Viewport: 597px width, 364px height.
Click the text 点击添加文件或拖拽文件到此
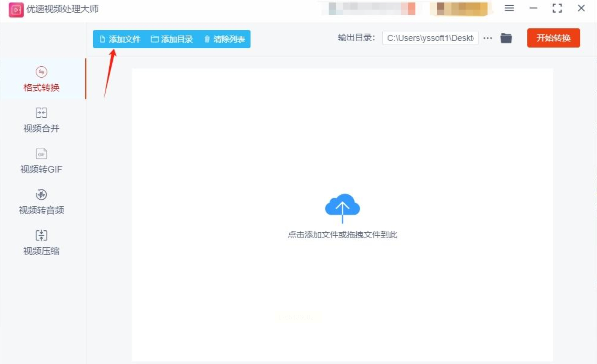342,235
